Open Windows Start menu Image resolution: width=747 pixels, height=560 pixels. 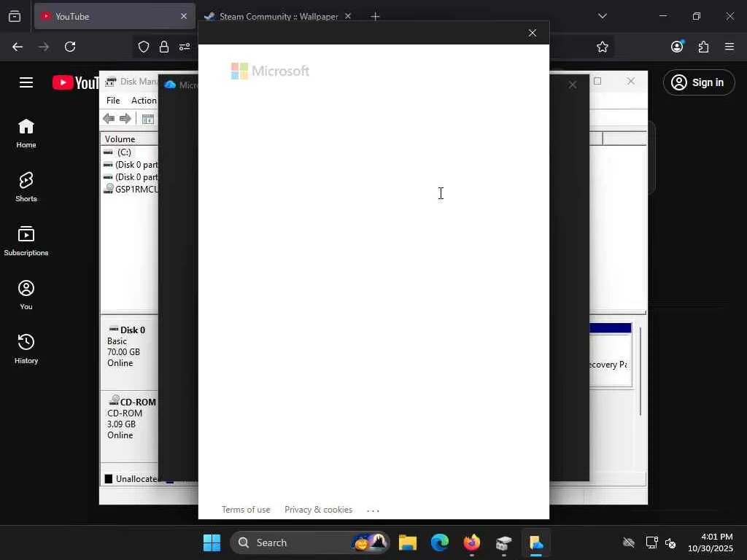click(x=212, y=542)
